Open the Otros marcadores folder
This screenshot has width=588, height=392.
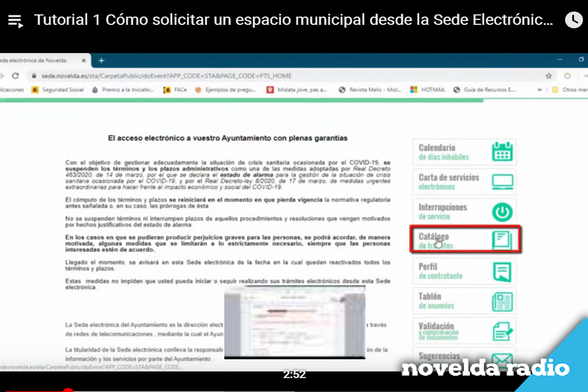coord(570,90)
